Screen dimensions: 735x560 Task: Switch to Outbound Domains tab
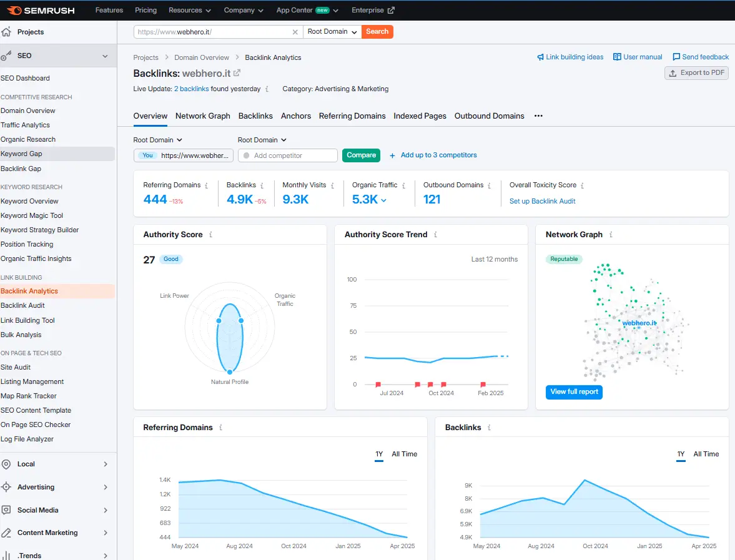pos(489,115)
